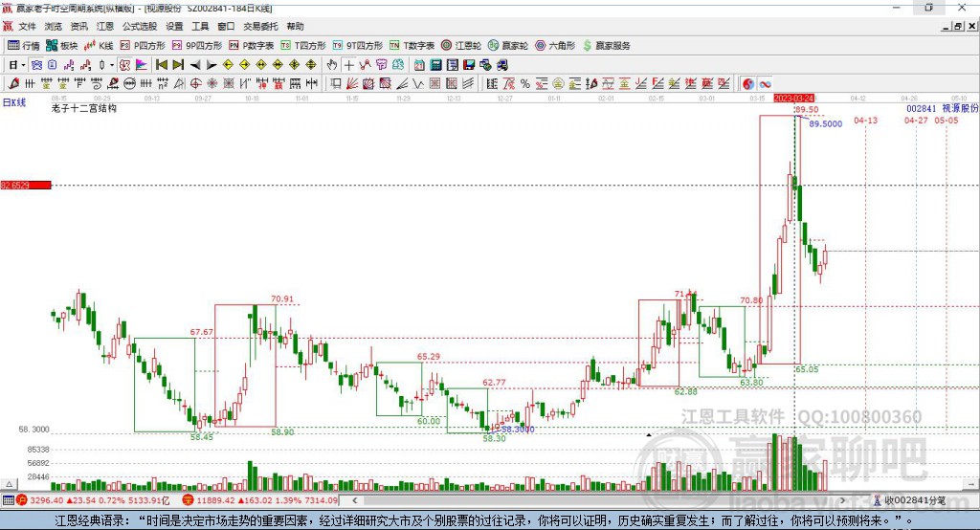
Task: Click the black right-arrow step-forward icon
Action: pos(212,65)
